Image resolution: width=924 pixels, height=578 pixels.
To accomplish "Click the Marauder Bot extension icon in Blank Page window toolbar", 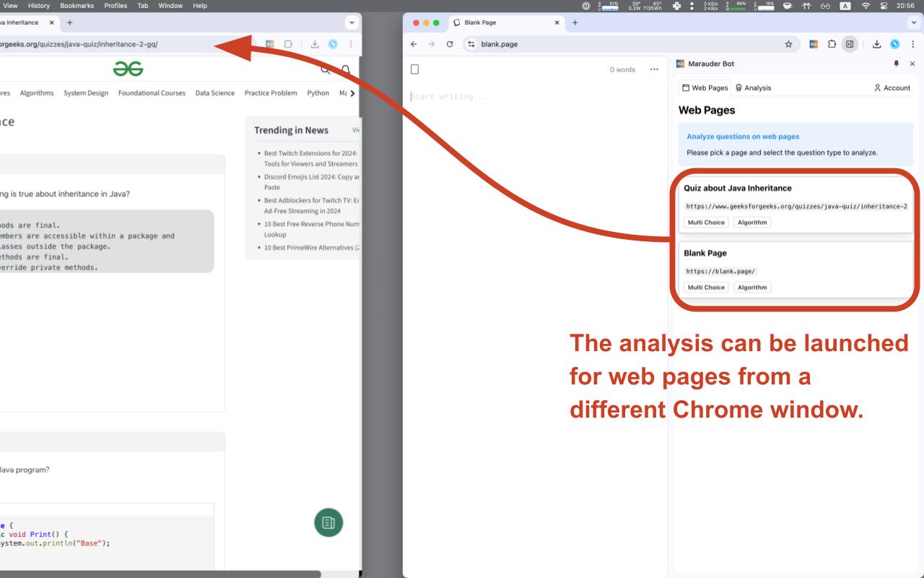I will tap(814, 44).
